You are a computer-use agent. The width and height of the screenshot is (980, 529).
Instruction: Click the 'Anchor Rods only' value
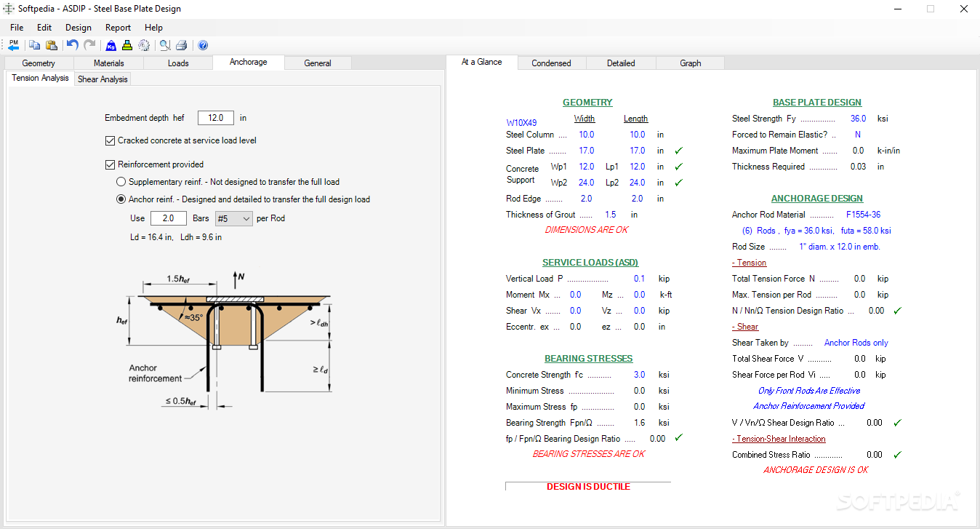tap(856, 343)
